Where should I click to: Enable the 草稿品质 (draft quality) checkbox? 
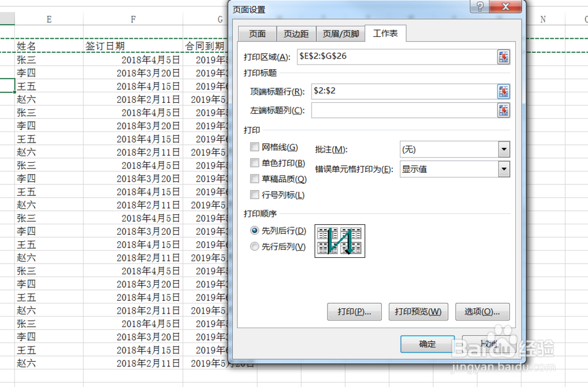coord(255,179)
